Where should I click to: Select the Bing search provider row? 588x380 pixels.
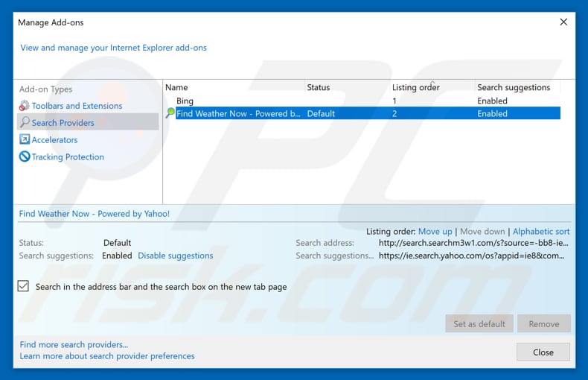pyautogui.click(x=362, y=101)
